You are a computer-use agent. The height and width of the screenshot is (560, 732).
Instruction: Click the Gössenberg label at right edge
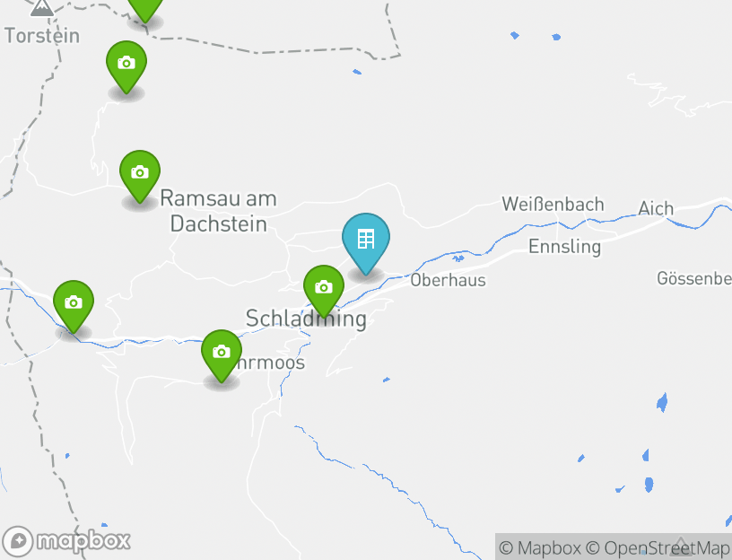[x=694, y=278]
